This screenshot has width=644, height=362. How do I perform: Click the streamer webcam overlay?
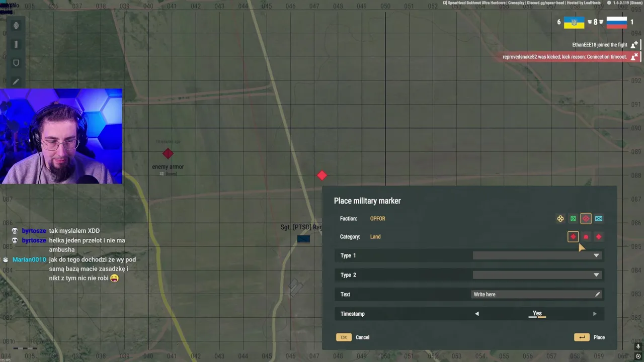click(x=61, y=136)
